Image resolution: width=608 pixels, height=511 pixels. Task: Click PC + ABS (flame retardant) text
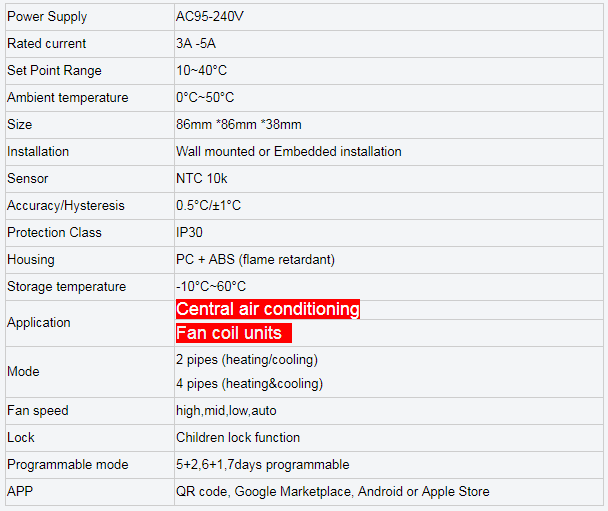tap(255, 260)
